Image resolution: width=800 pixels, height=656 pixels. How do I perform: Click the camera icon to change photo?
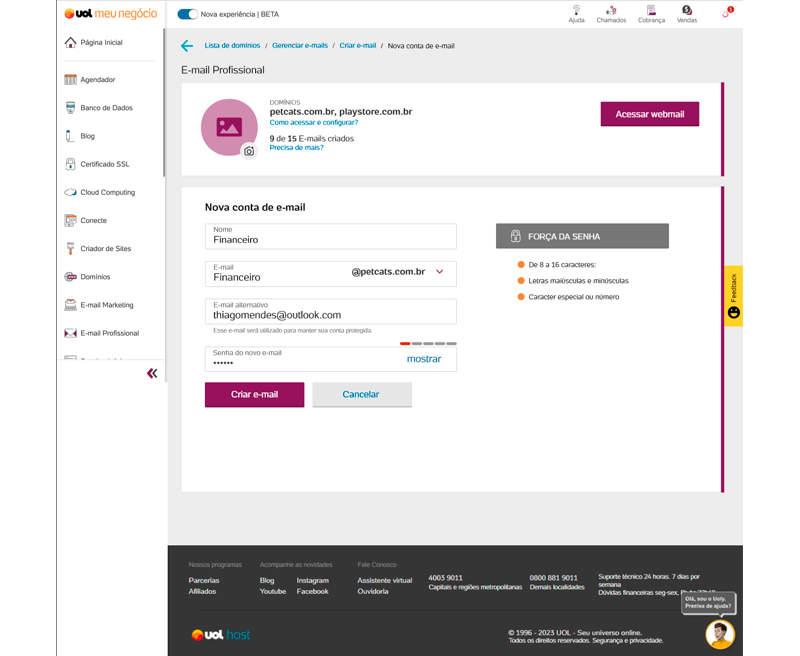coord(249,151)
